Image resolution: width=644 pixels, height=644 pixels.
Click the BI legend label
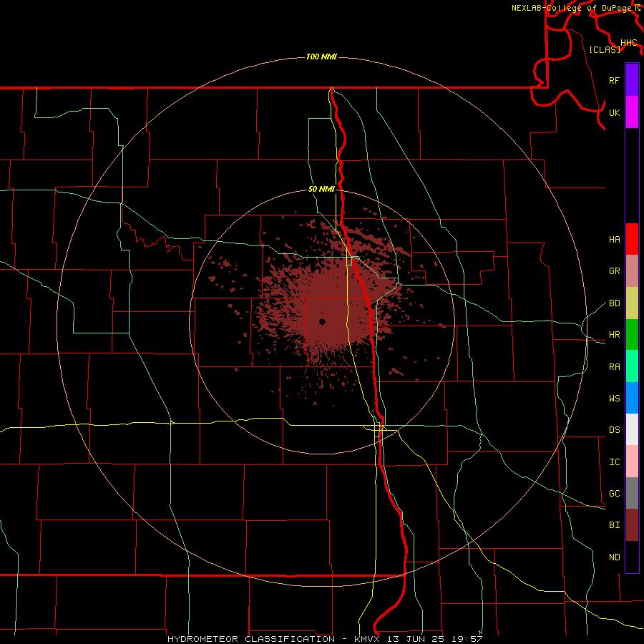615,525
